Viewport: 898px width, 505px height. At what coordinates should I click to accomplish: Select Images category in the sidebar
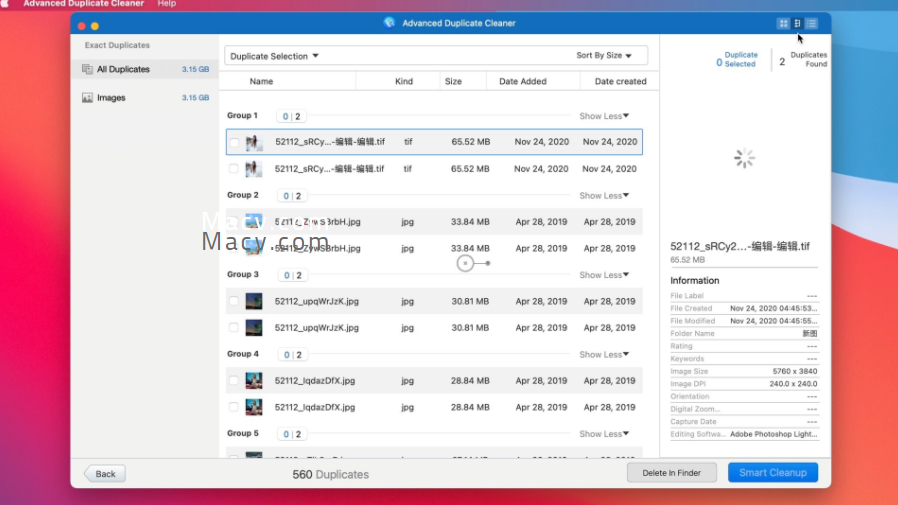tap(145, 98)
